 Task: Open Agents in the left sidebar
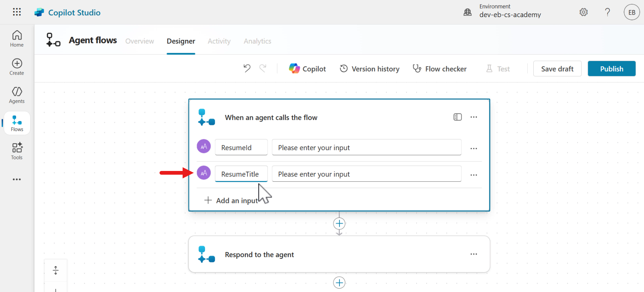(x=17, y=95)
